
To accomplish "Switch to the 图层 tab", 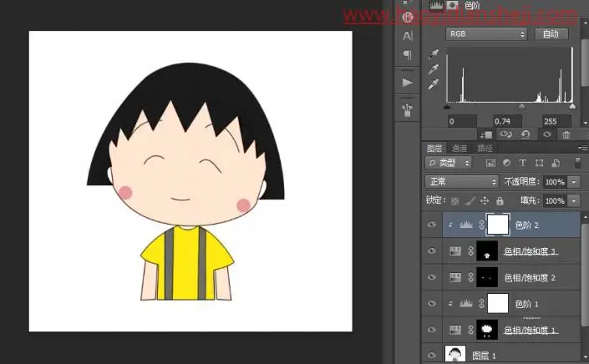I will 434,149.
